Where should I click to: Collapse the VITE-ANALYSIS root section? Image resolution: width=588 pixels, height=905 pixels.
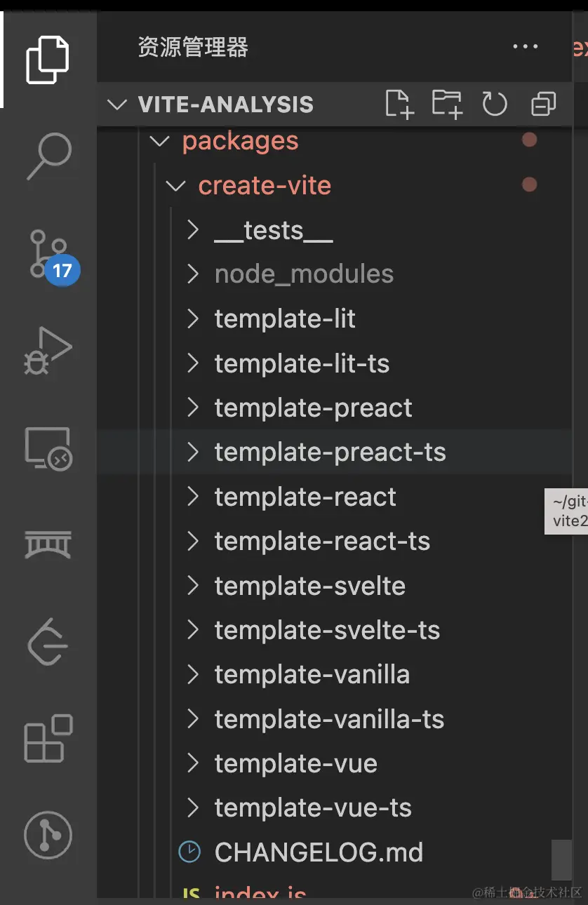coord(116,105)
